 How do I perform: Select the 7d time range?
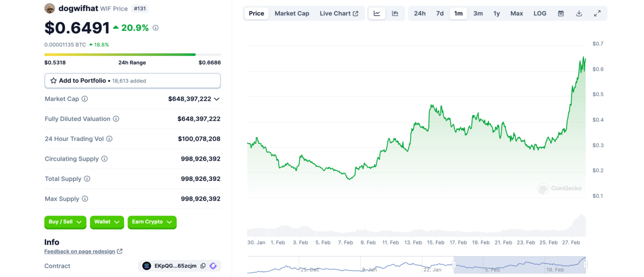click(440, 14)
